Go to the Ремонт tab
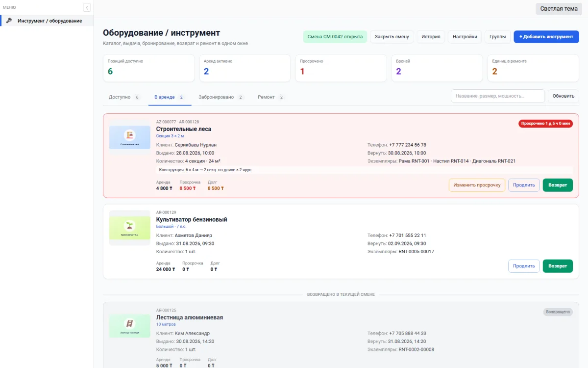 tap(271, 97)
